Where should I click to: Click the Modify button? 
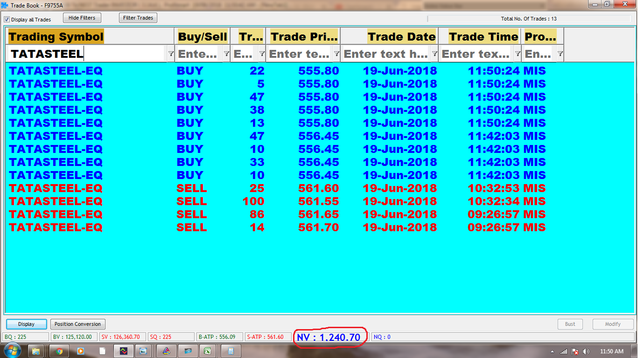[613, 324]
